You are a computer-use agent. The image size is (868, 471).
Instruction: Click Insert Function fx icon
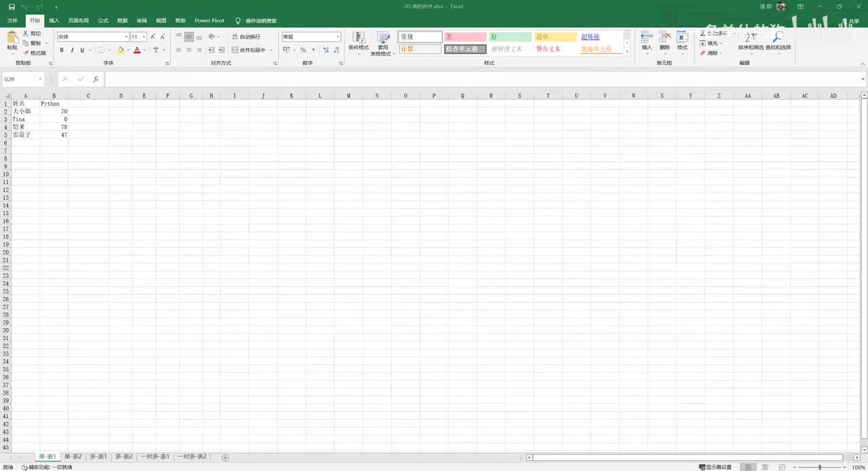[x=96, y=79]
